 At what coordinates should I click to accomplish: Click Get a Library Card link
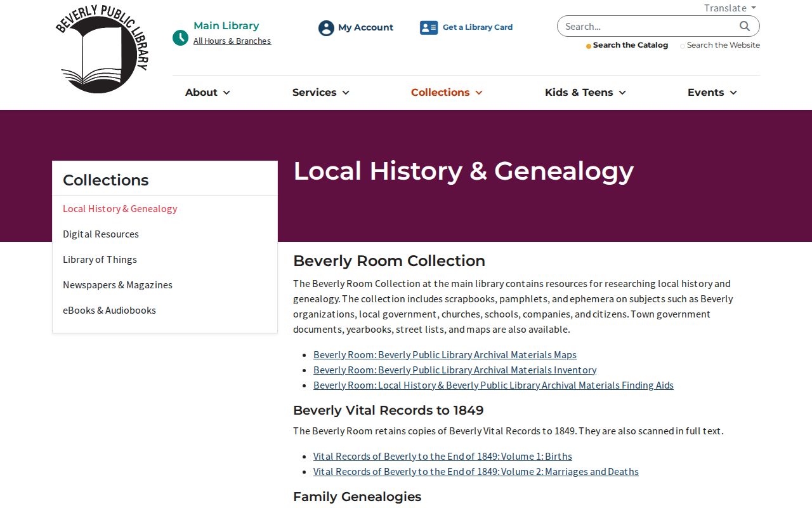pyautogui.click(x=478, y=27)
